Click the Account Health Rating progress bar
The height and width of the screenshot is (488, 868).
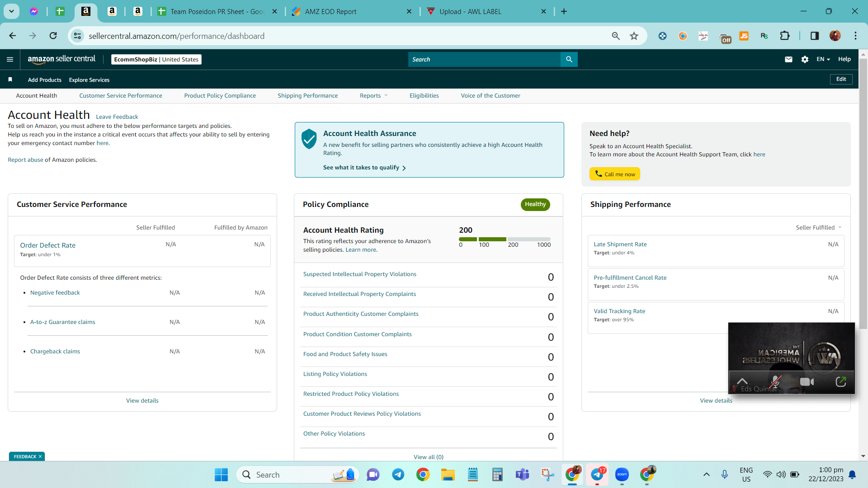pyautogui.click(x=505, y=239)
